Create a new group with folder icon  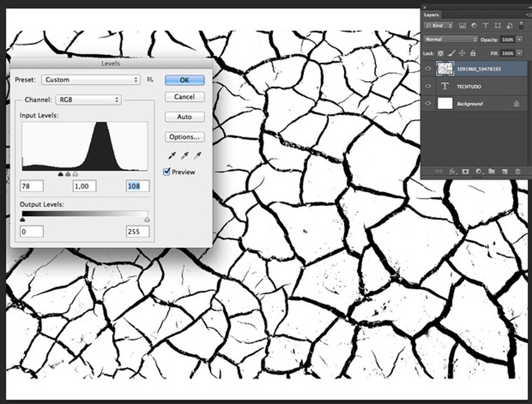(491, 171)
